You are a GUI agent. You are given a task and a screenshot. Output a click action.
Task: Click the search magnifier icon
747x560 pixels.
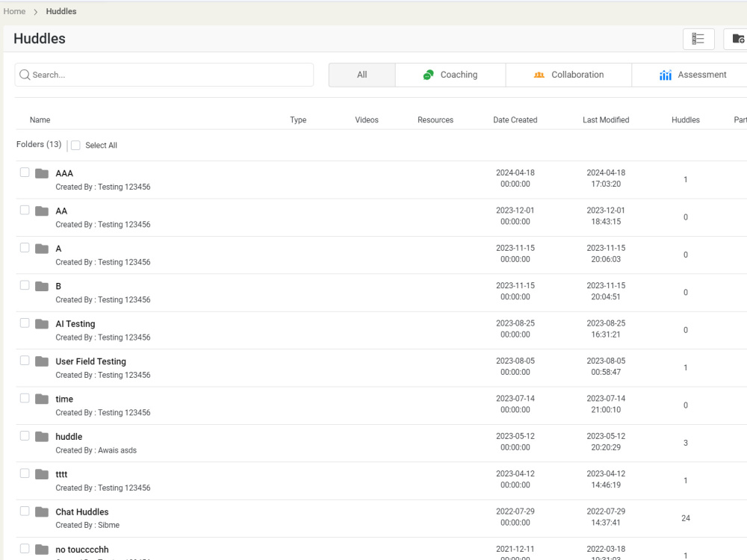(25, 75)
